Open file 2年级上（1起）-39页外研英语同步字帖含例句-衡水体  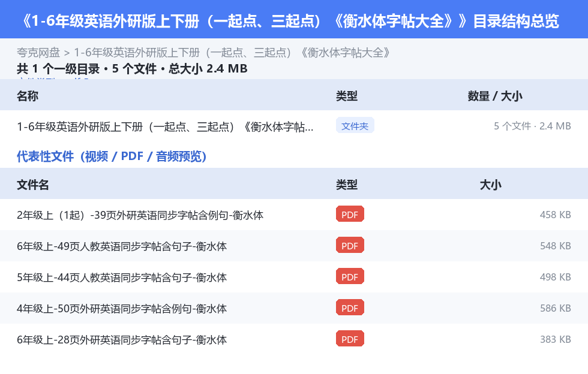point(140,215)
